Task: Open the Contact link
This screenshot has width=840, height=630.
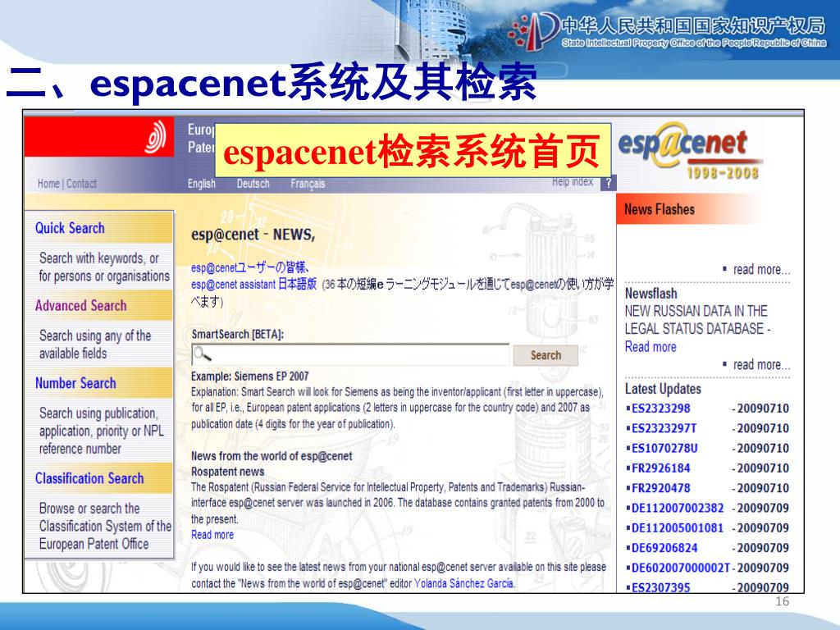Action: (81, 184)
